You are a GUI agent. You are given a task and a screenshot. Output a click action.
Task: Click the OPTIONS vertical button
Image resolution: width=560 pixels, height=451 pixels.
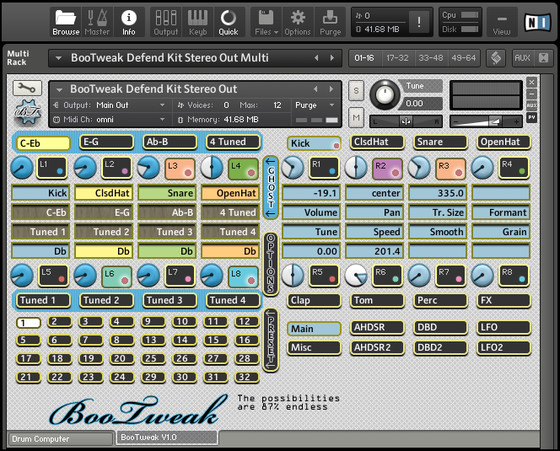click(271, 264)
